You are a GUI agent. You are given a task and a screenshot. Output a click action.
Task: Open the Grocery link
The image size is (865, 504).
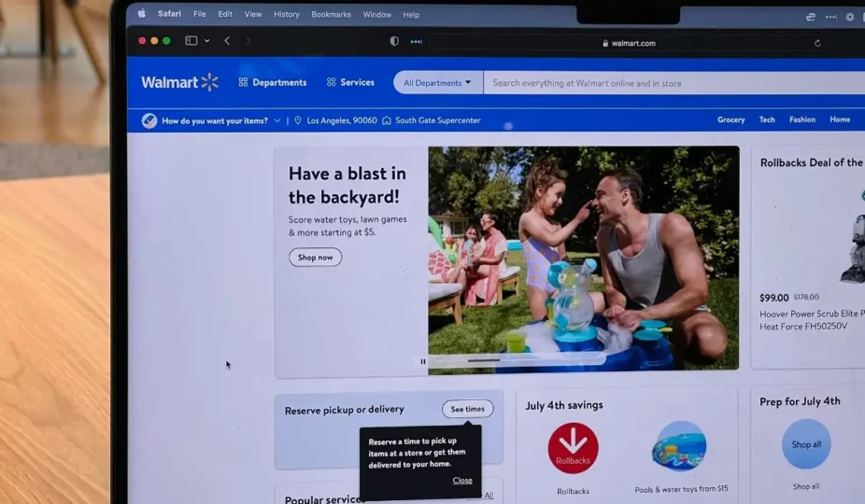click(x=730, y=119)
